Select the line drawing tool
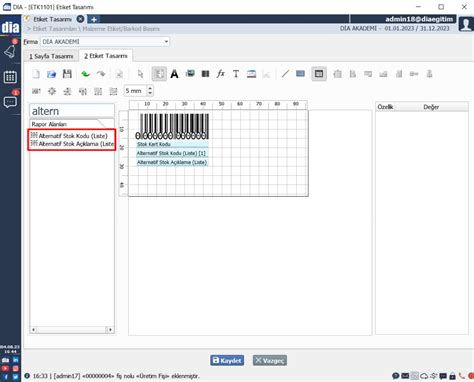 (x=285, y=74)
